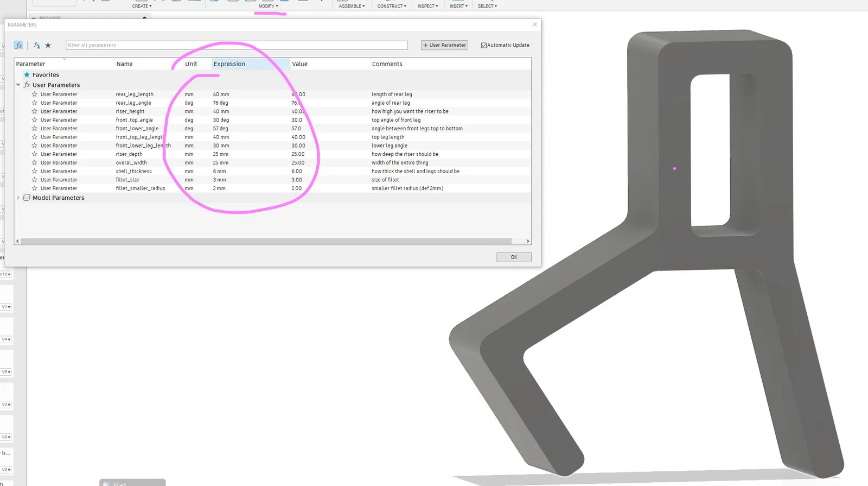This screenshot has height=486, width=868.
Task: Click the favorites star filter icon
Action: tap(48, 45)
